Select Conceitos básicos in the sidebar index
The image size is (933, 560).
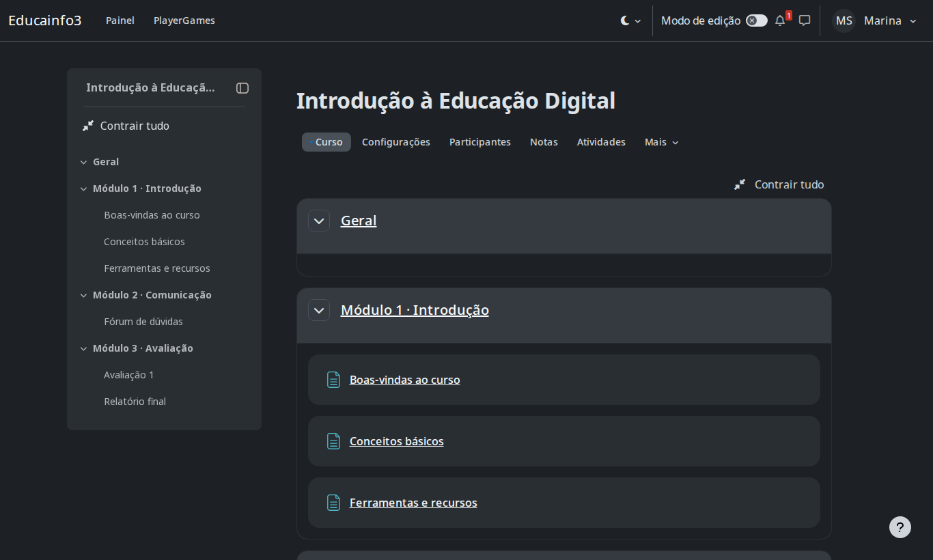[144, 242]
